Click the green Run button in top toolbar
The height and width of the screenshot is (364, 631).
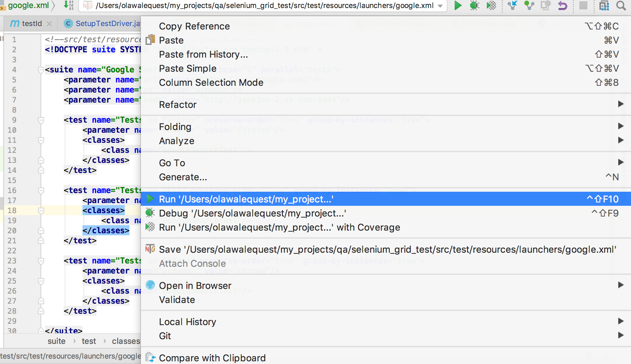[458, 6]
